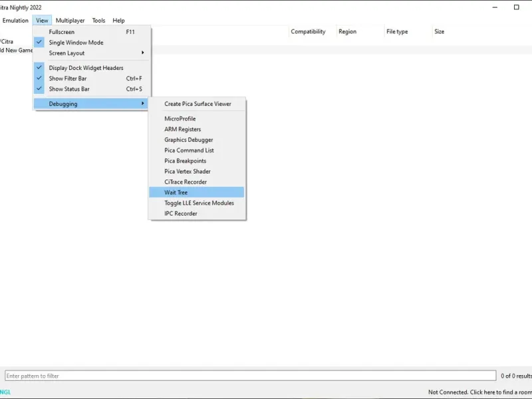The height and width of the screenshot is (399, 532).
Task: Sort by Size column header
Action: (x=440, y=31)
